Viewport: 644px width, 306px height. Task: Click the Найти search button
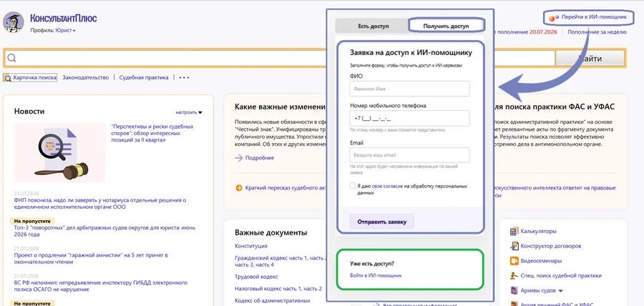[590, 58]
